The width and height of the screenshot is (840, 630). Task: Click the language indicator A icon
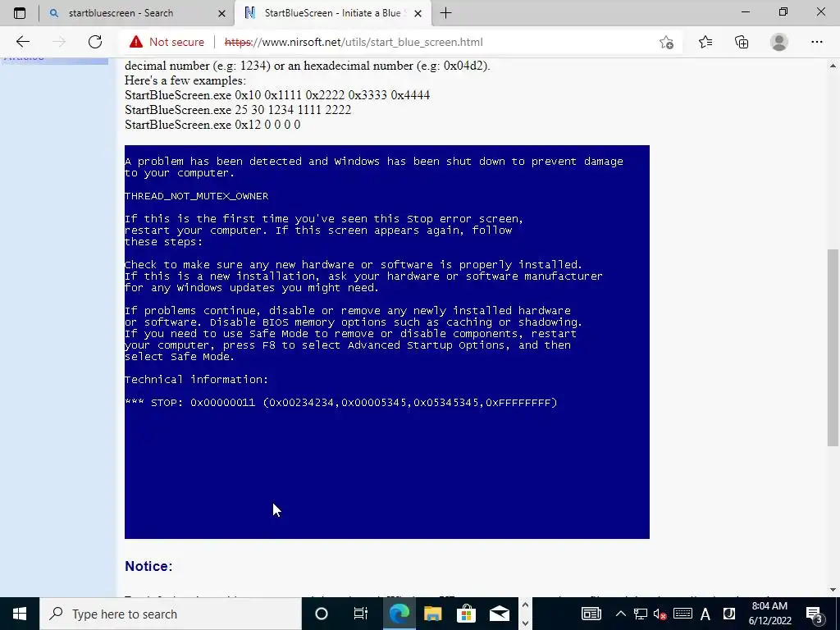coord(705,614)
